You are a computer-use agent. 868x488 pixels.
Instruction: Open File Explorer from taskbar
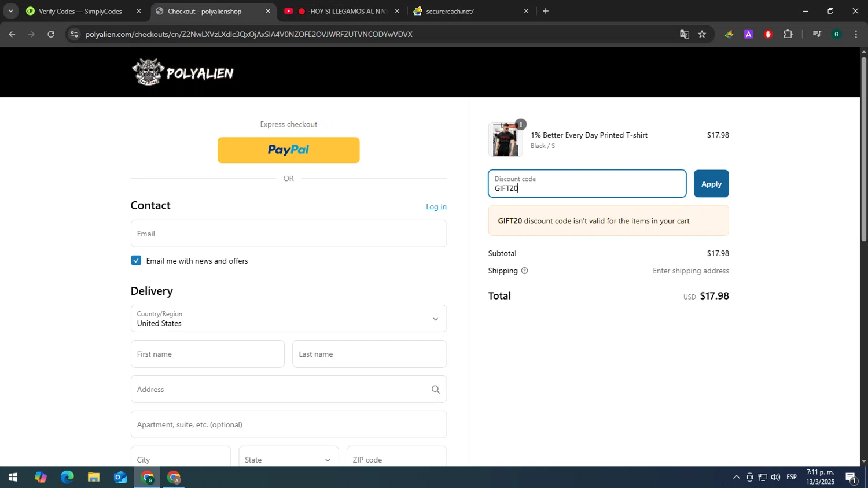point(94,478)
